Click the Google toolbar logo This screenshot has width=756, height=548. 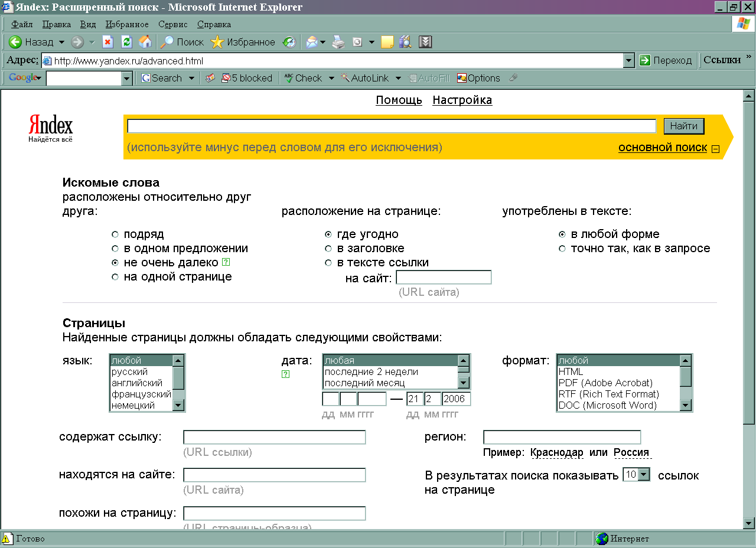(x=25, y=78)
